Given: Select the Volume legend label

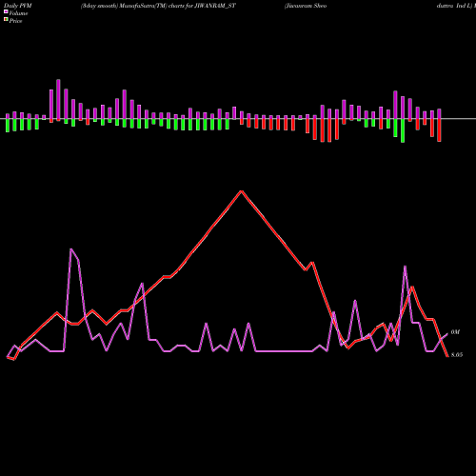Looking at the screenshot, I should tap(18, 13).
